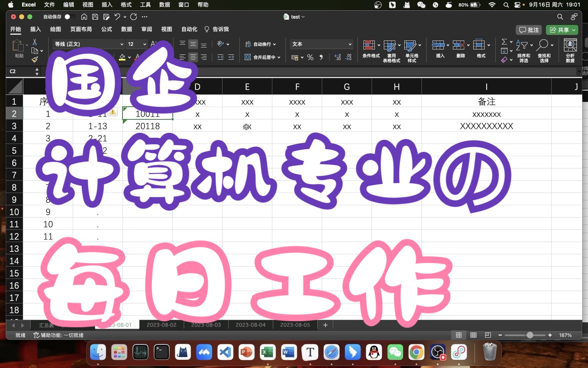This screenshot has width=588, height=368.
Task: Click the Copy icon in the clipboard group
Action: click(x=35, y=51)
